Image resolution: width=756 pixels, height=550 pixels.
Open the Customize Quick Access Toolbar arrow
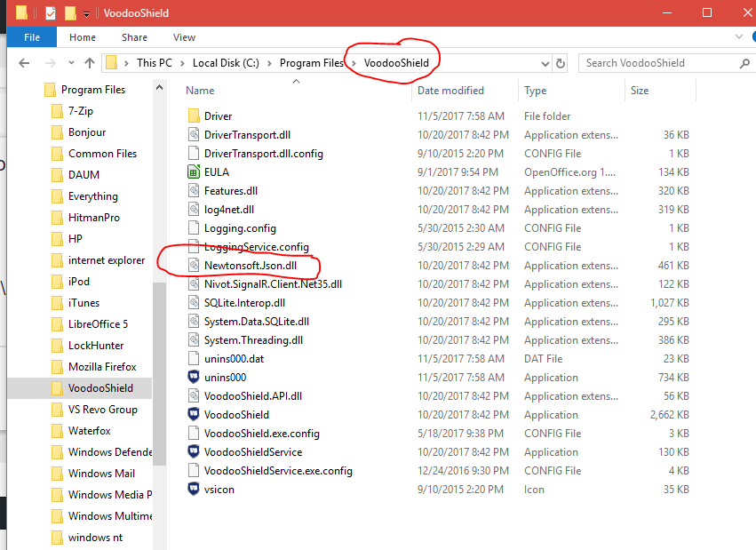(x=87, y=14)
